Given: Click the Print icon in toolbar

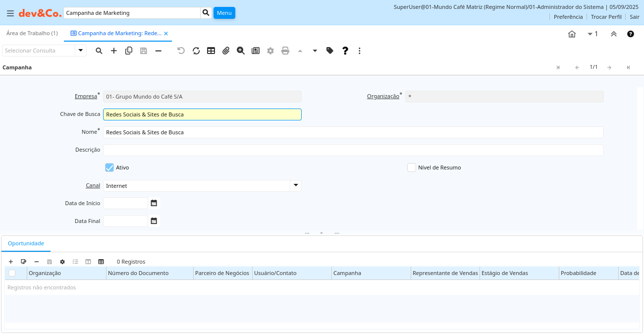Looking at the screenshot, I should coord(285,51).
